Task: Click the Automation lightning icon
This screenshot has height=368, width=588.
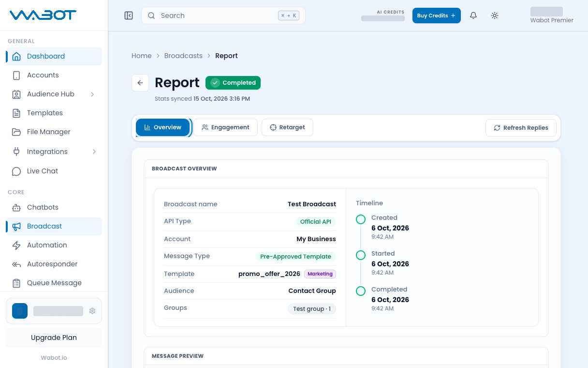Action: (16, 245)
